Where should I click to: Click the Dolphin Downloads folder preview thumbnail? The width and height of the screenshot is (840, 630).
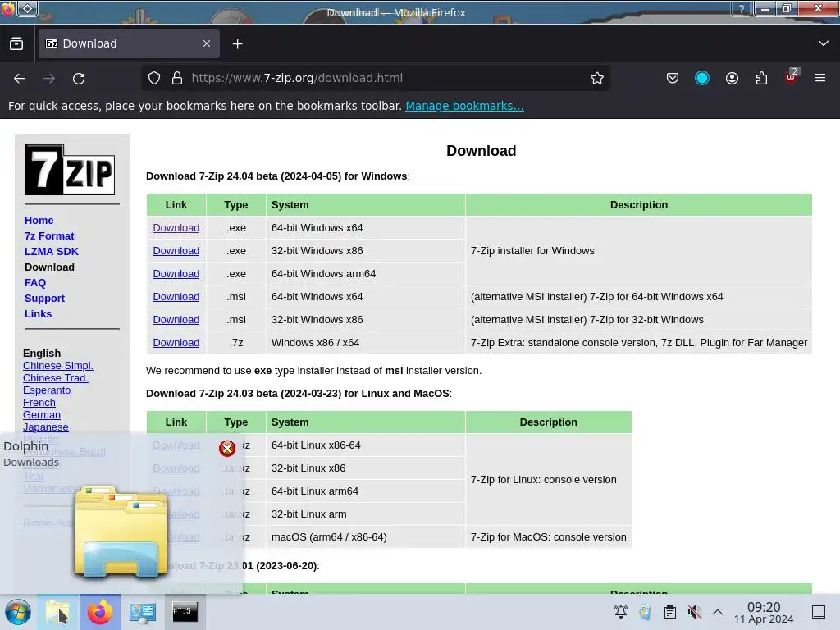pyautogui.click(x=121, y=532)
